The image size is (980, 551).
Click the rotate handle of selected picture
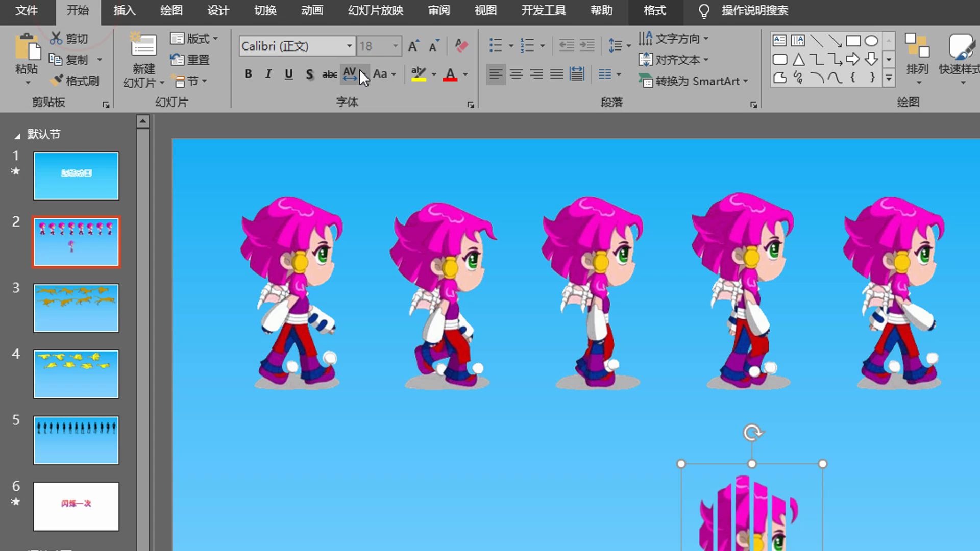click(752, 433)
